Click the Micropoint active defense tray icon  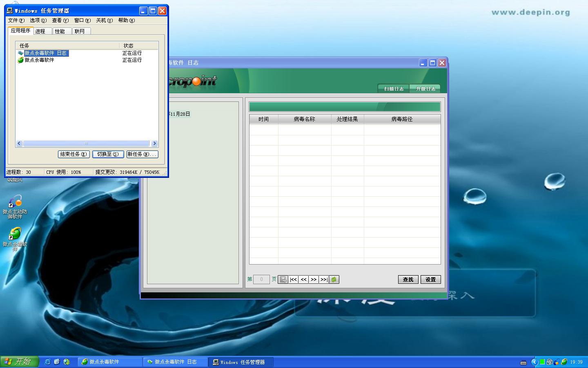[x=557, y=362]
